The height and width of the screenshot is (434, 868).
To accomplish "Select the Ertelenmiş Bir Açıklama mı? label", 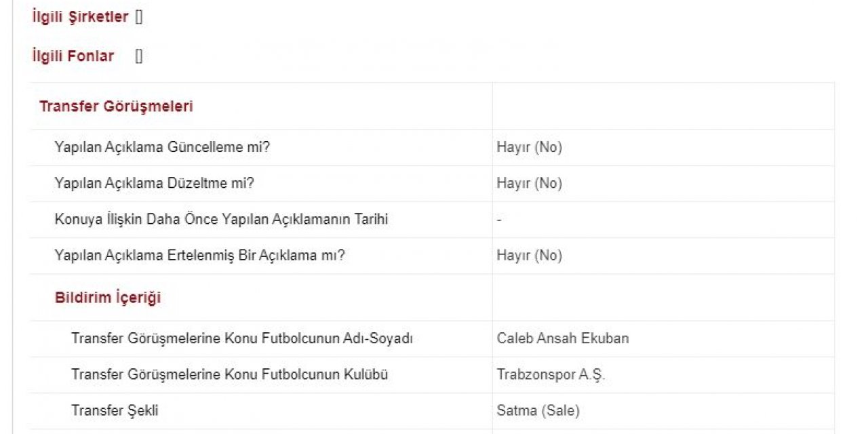I will (x=199, y=256).
